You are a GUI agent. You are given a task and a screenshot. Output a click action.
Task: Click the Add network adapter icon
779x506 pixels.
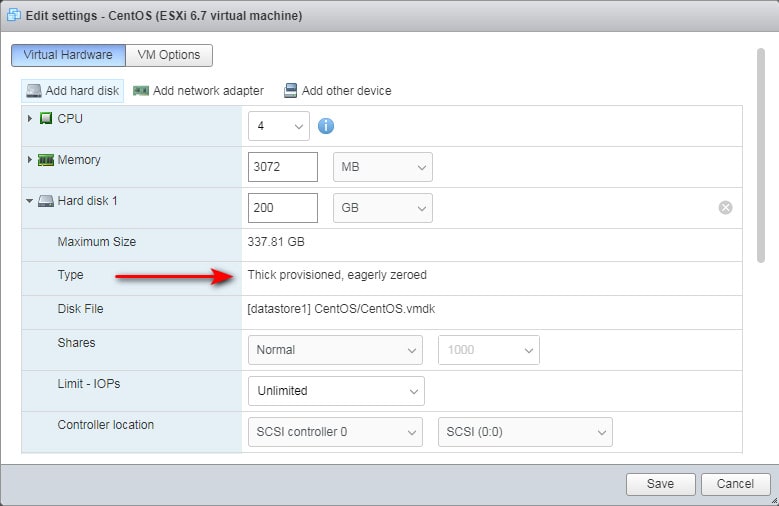[141, 91]
